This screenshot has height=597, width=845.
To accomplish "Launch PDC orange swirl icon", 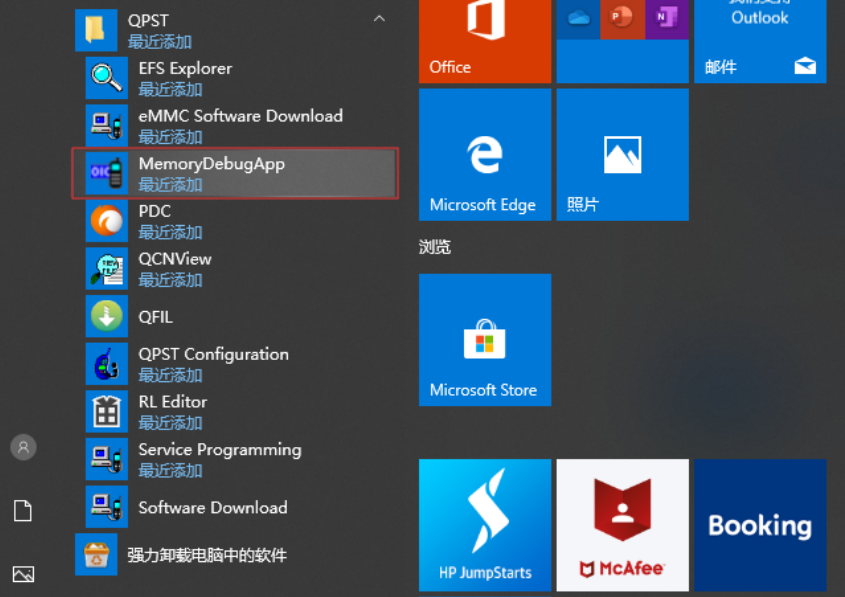I will 107,221.
